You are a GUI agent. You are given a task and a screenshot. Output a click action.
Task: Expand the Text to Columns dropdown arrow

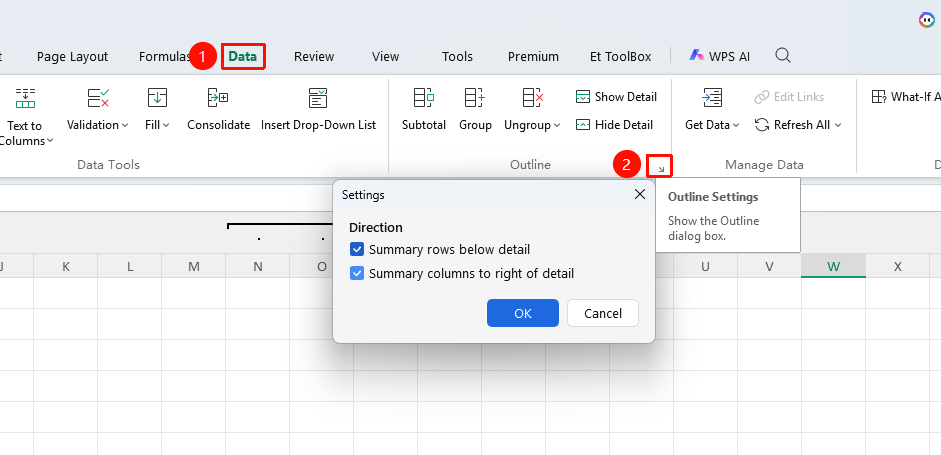(x=50, y=141)
